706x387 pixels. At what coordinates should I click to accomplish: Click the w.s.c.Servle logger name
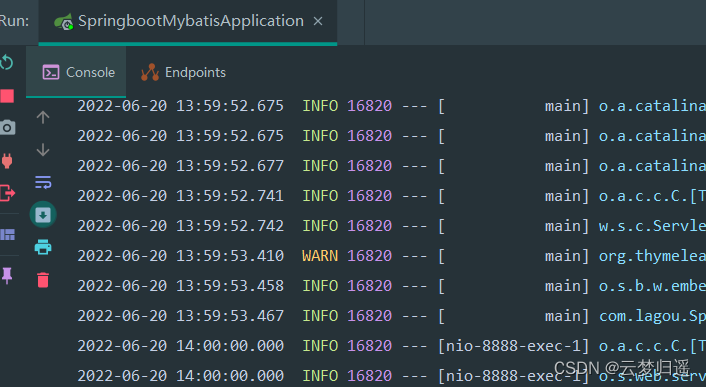pos(652,226)
